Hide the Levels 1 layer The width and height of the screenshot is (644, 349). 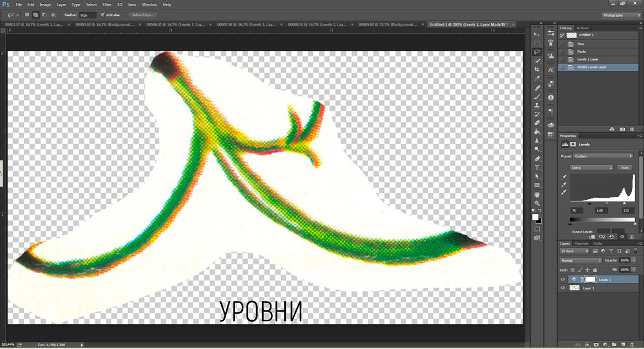[563, 279]
